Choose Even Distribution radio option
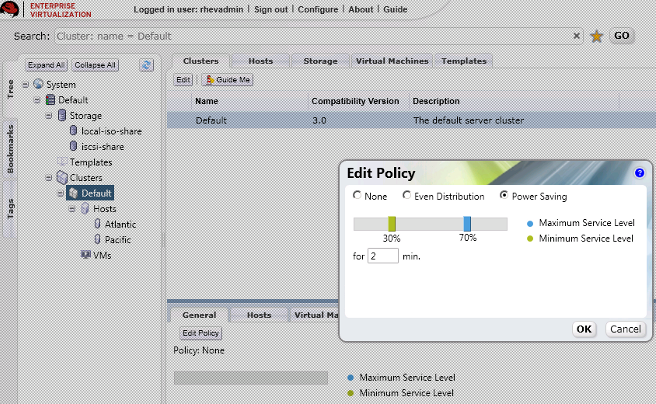The image size is (656, 404). [x=406, y=196]
